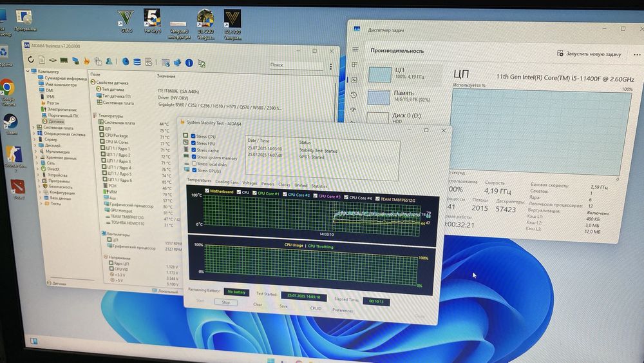Expand the Сеть tree node
This screenshot has height=363, width=644.
coord(36,162)
